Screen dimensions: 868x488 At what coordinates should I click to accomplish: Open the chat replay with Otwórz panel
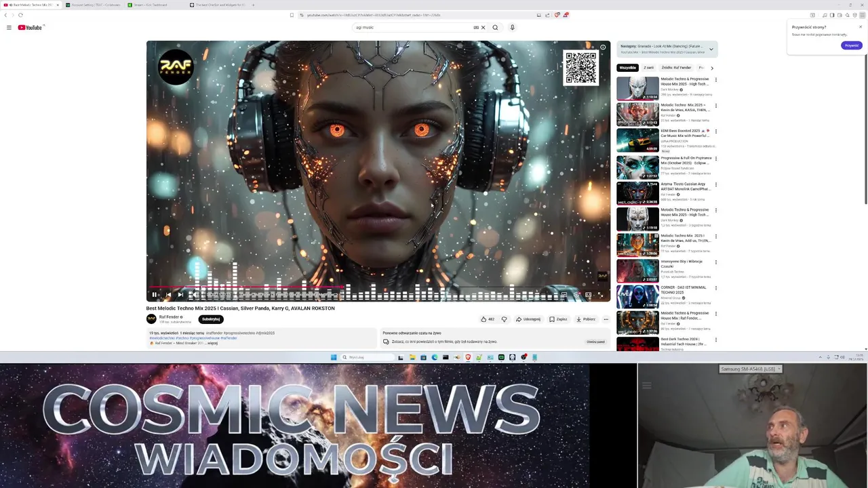pyautogui.click(x=595, y=342)
